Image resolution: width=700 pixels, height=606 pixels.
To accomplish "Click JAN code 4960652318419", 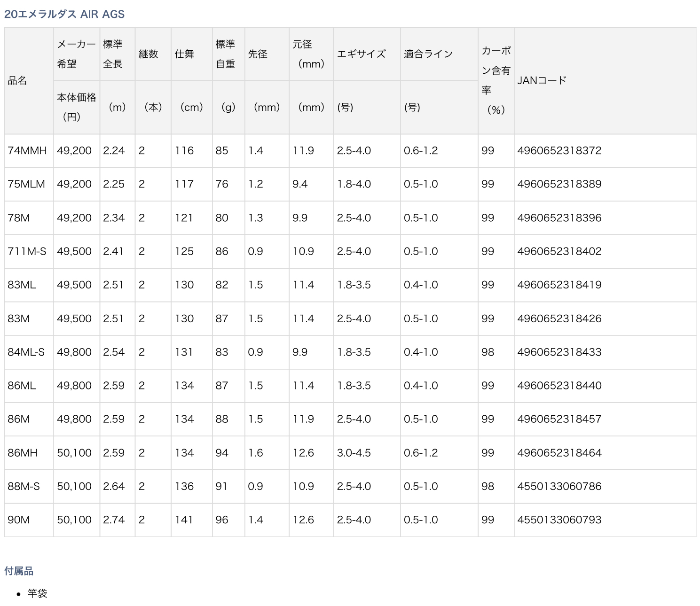I will [x=559, y=285].
